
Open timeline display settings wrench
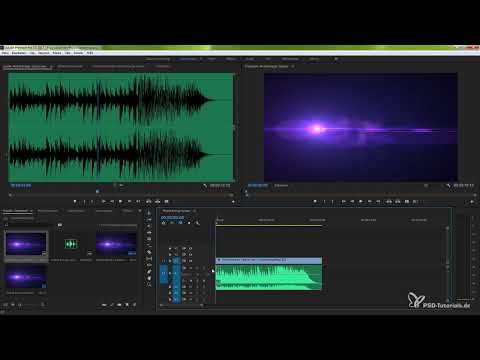(x=197, y=223)
